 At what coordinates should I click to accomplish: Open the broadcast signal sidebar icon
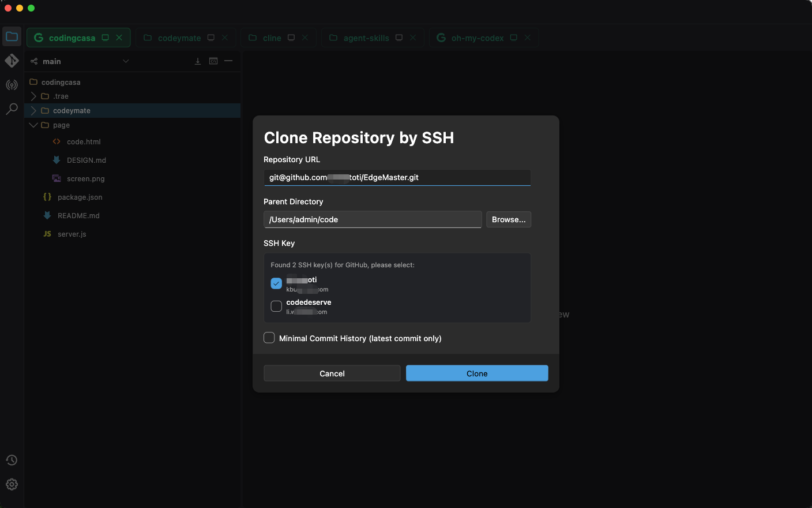click(x=12, y=85)
